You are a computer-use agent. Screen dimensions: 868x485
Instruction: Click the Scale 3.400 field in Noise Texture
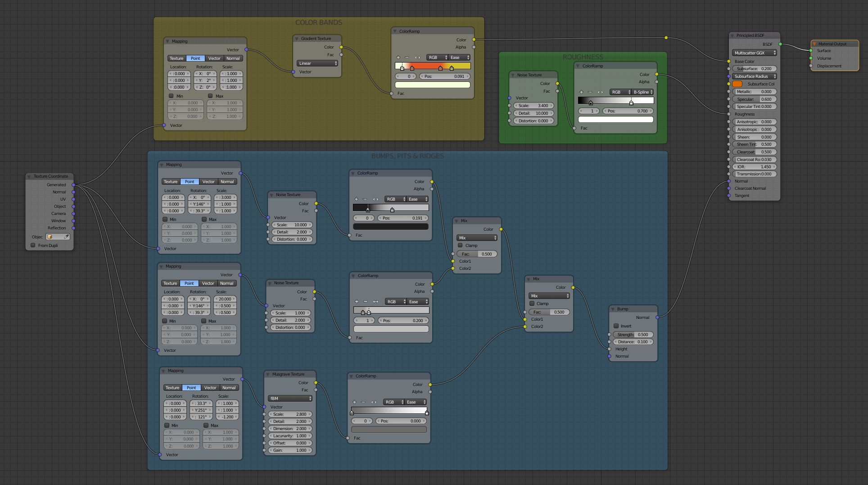(x=533, y=106)
